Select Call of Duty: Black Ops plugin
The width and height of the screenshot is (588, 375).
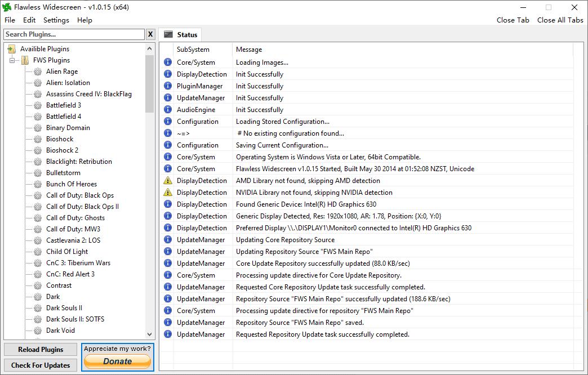(80, 195)
